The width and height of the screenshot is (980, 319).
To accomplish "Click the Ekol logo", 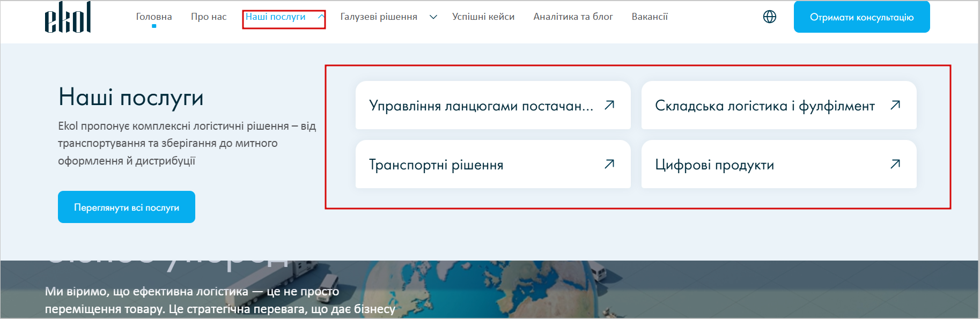I will [68, 17].
